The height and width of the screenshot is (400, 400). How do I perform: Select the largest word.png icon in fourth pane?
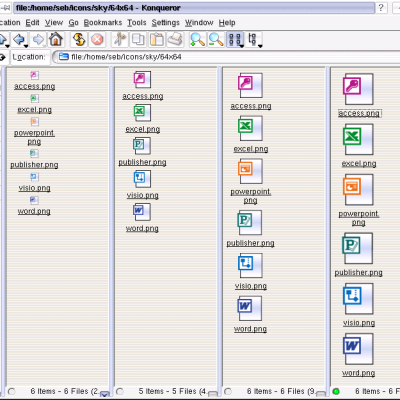click(358, 349)
